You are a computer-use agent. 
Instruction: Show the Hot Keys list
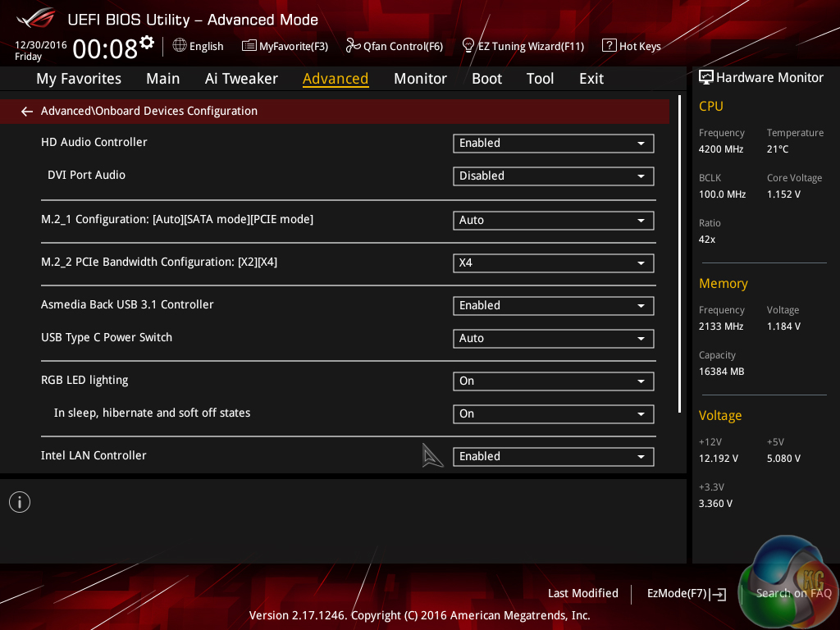[x=632, y=46]
